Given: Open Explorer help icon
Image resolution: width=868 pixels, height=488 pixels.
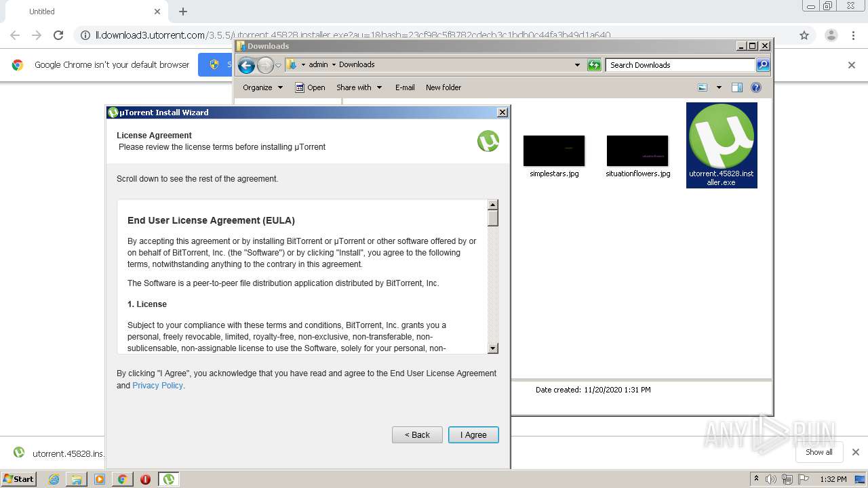Looking at the screenshot, I should (x=756, y=87).
